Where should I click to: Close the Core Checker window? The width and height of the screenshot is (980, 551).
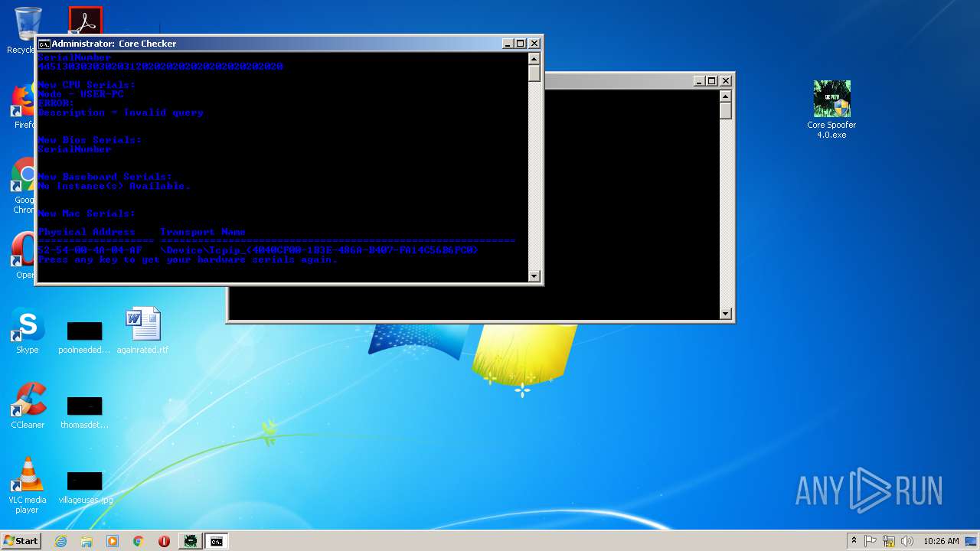tap(534, 44)
